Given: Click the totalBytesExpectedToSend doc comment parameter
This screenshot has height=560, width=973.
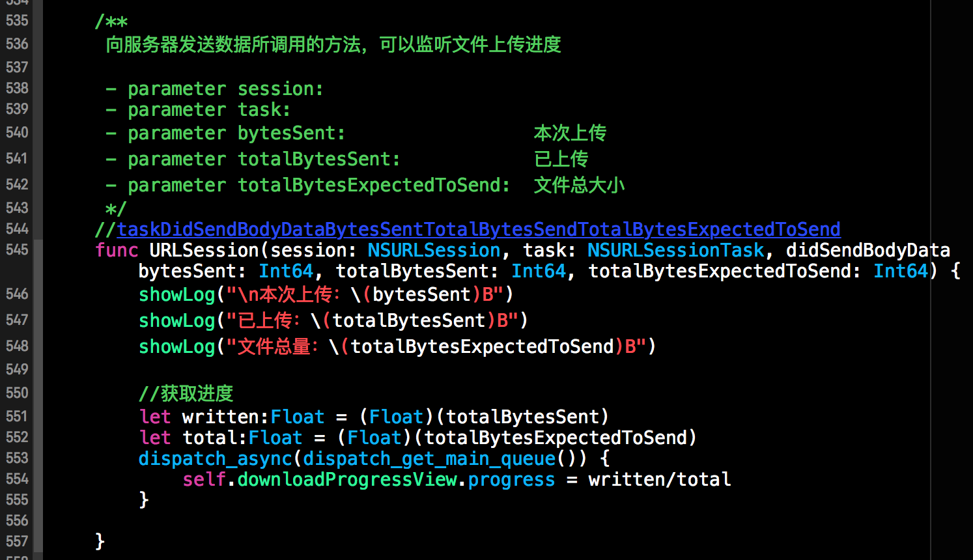Looking at the screenshot, I should coord(373,185).
